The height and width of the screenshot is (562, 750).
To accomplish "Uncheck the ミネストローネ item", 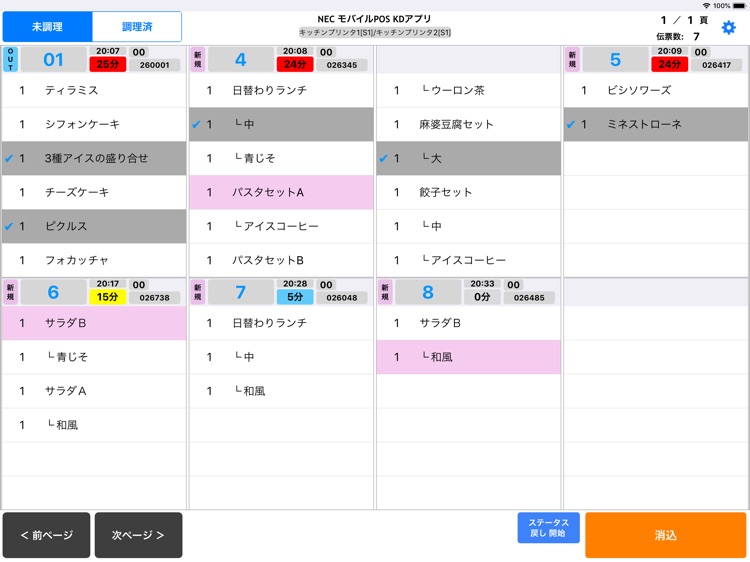I will (x=656, y=124).
